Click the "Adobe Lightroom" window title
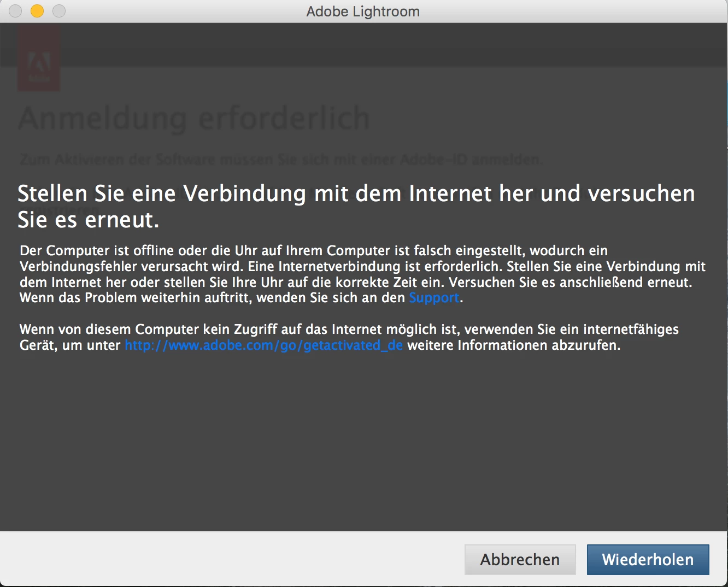This screenshot has width=728, height=587. pos(363,11)
